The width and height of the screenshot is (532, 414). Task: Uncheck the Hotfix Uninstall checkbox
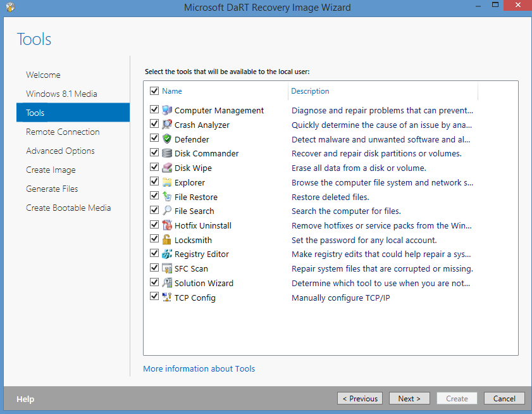pos(154,225)
